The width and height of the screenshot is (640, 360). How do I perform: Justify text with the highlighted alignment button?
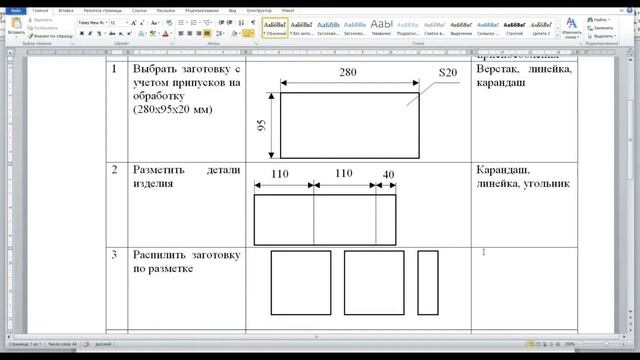[207, 33]
